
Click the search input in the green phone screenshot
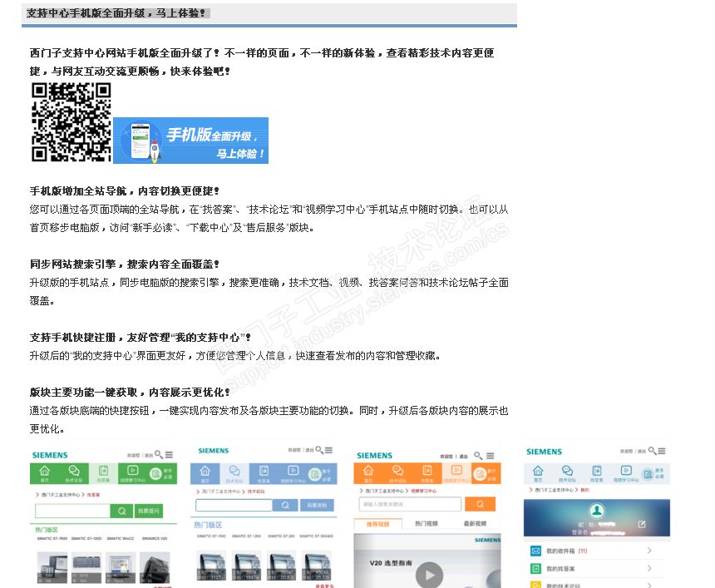pyautogui.click(x=72, y=511)
